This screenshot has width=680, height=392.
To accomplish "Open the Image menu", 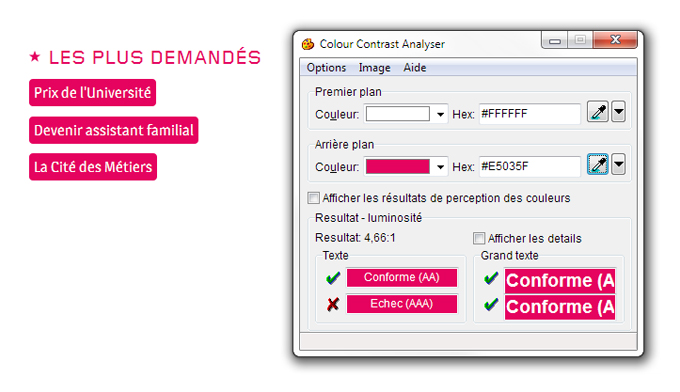I will point(374,68).
